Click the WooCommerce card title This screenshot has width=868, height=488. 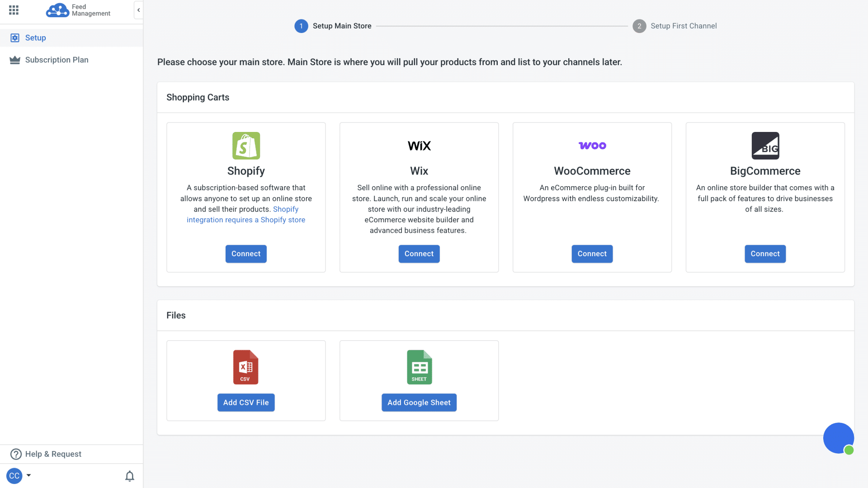click(592, 171)
